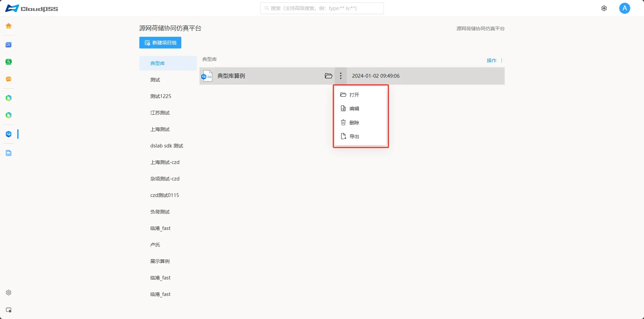
Task: Click the blue chart icon in sidebar
Action: (9, 45)
